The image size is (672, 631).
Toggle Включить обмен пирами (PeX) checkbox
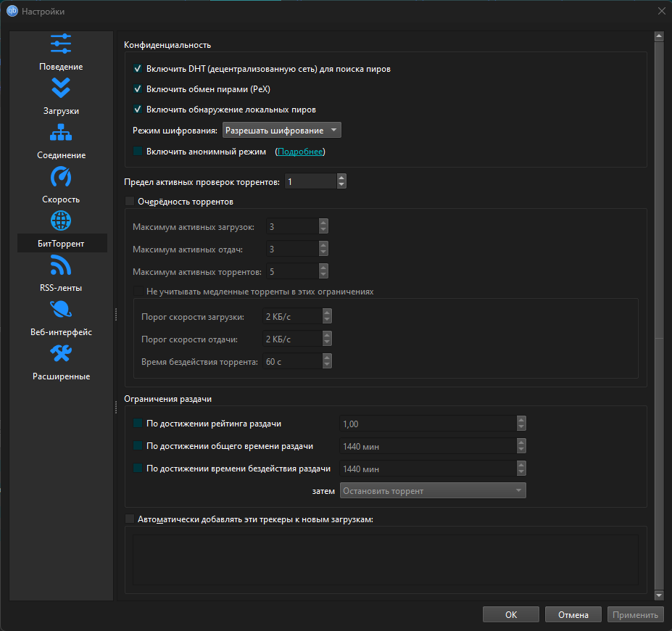pyautogui.click(x=138, y=88)
